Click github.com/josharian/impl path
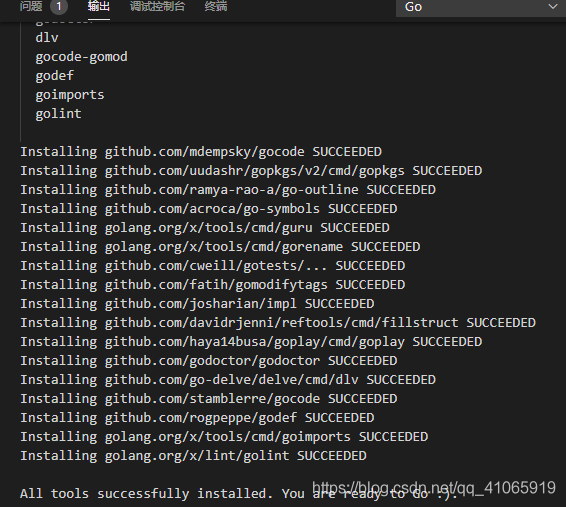Image resolution: width=566 pixels, height=507 pixels. tap(201, 304)
